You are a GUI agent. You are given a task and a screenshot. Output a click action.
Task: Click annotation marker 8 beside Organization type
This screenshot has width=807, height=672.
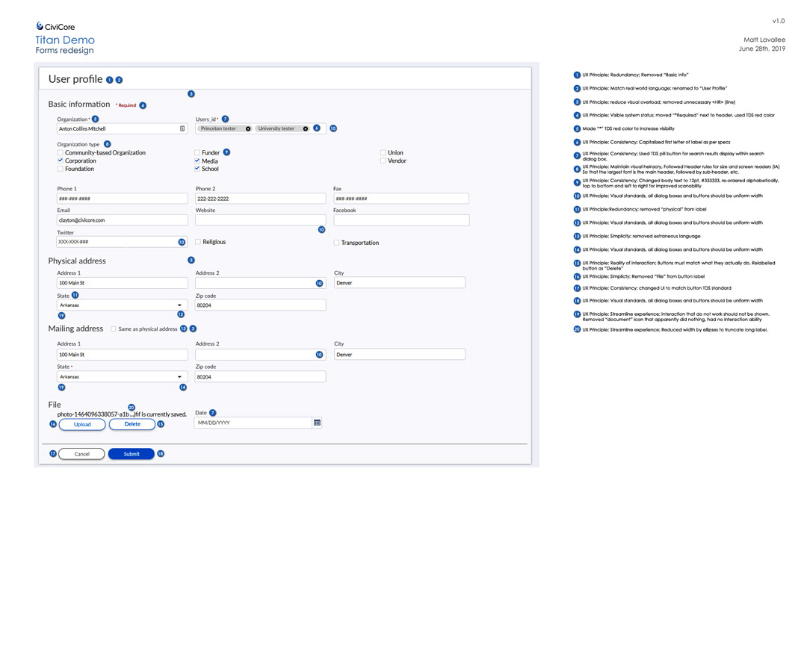point(108,144)
